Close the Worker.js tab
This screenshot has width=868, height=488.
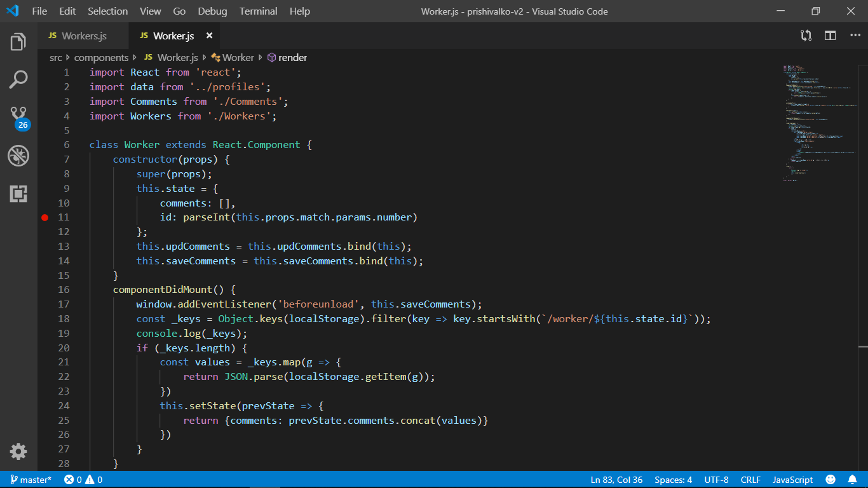tap(209, 36)
